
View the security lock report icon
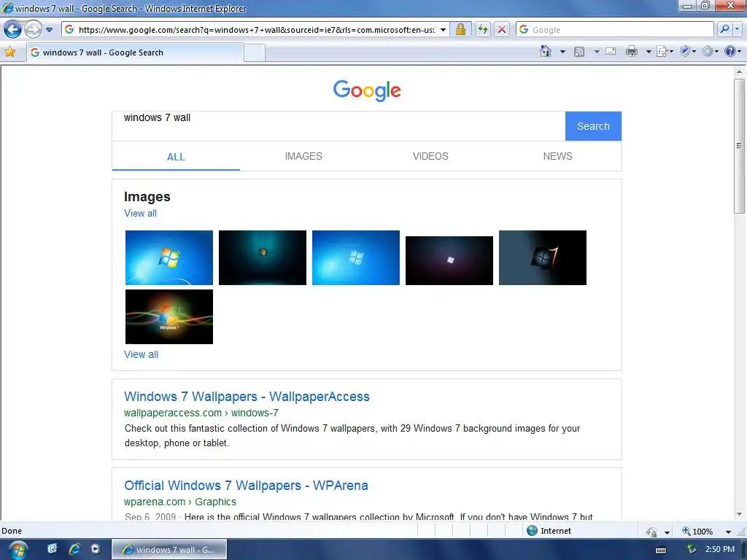coord(460,29)
